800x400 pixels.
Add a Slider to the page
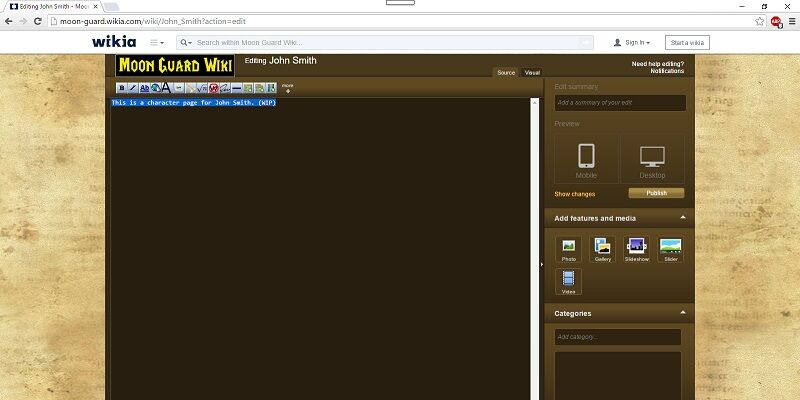(x=670, y=249)
